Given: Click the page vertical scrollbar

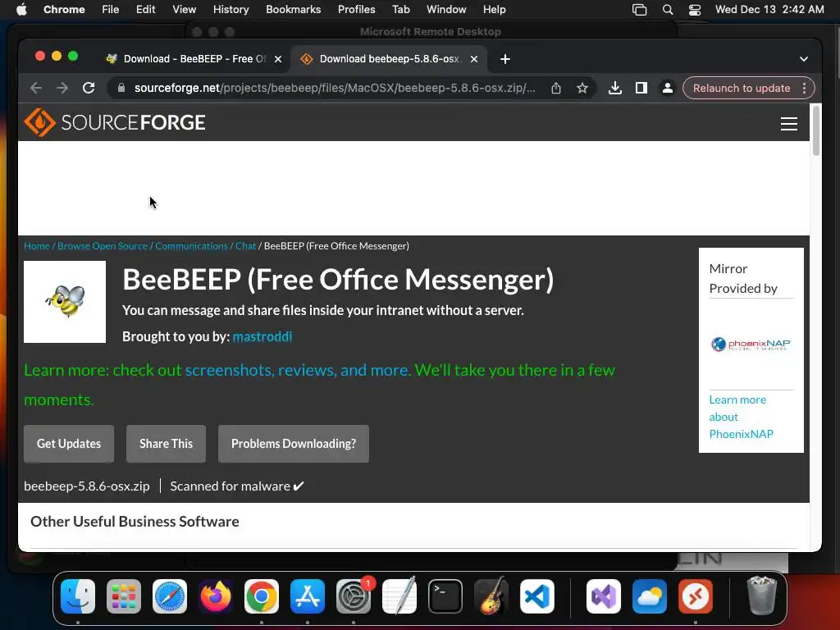Looking at the screenshot, I should [x=816, y=131].
